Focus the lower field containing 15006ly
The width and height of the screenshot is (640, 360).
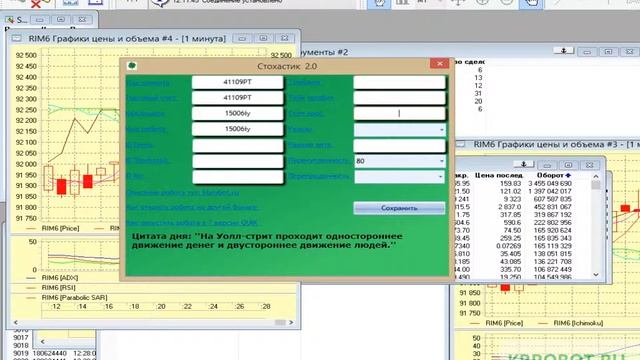[238, 129]
